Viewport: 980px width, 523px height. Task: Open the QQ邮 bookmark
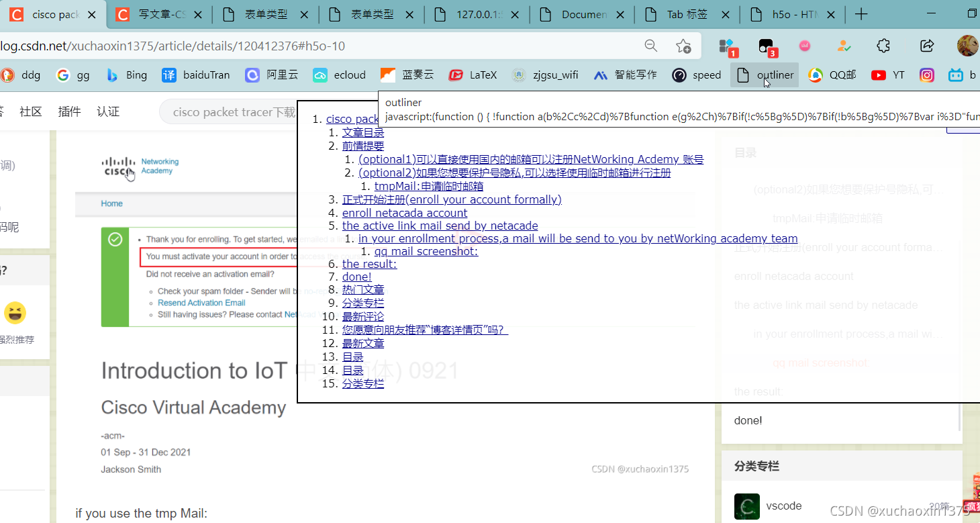pos(832,75)
